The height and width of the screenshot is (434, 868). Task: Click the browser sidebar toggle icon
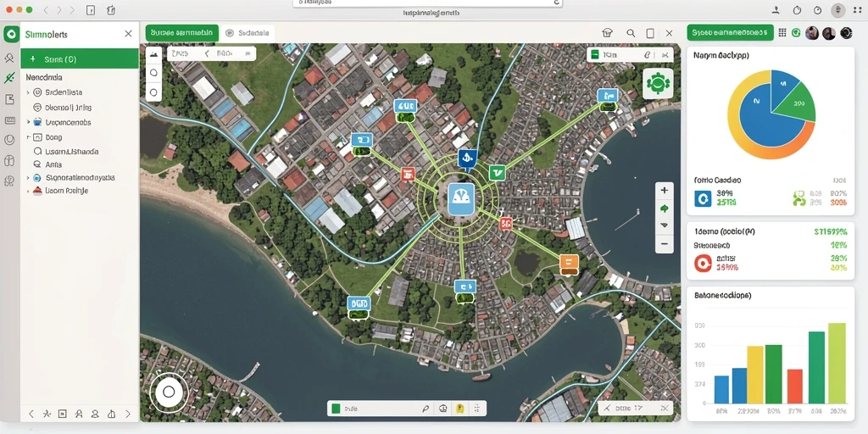pyautogui.click(x=92, y=10)
